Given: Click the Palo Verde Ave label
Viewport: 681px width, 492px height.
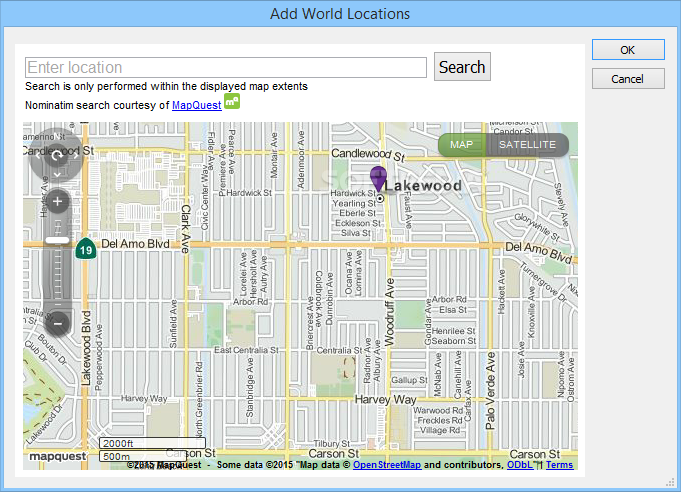Looking at the screenshot, I should (490, 391).
